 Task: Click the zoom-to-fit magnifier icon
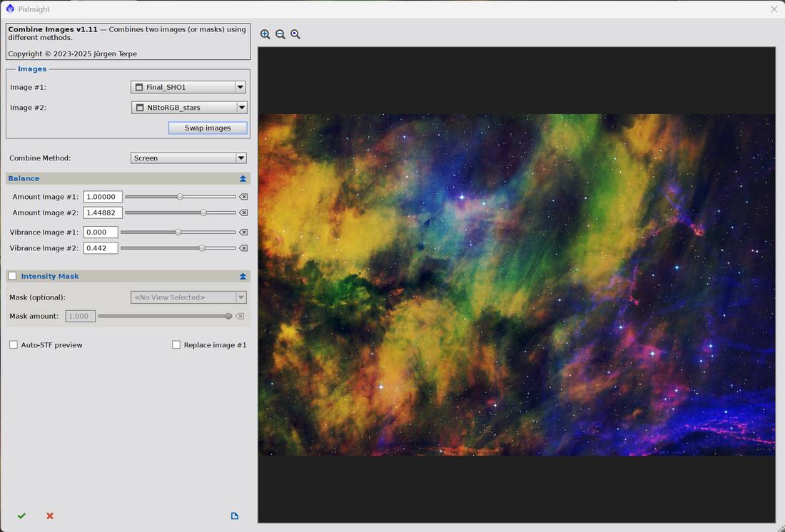(x=295, y=34)
